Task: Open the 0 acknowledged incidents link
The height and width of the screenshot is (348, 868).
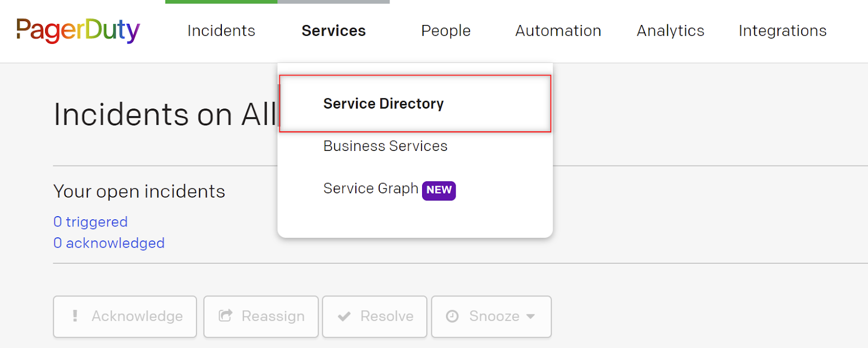Action: [108, 243]
